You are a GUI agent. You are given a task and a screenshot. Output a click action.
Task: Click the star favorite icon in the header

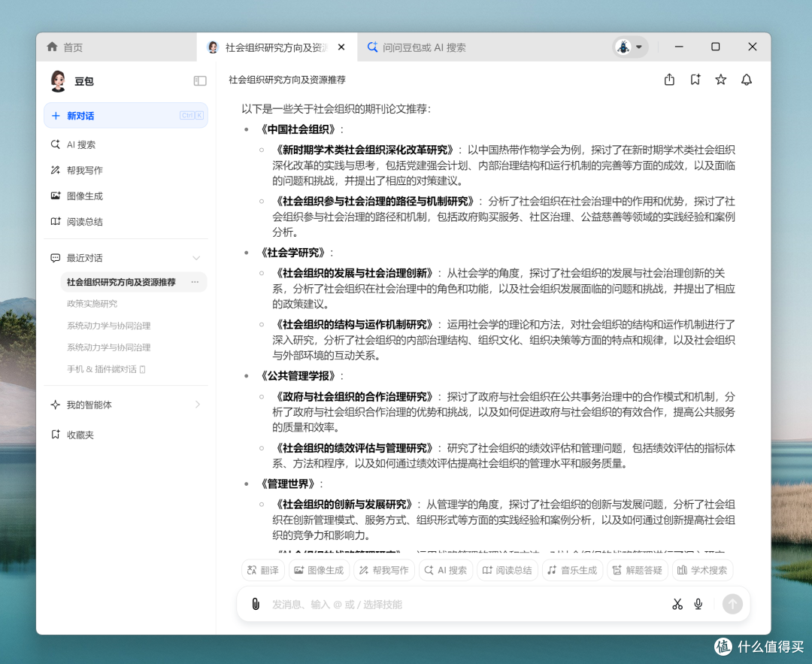point(721,80)
